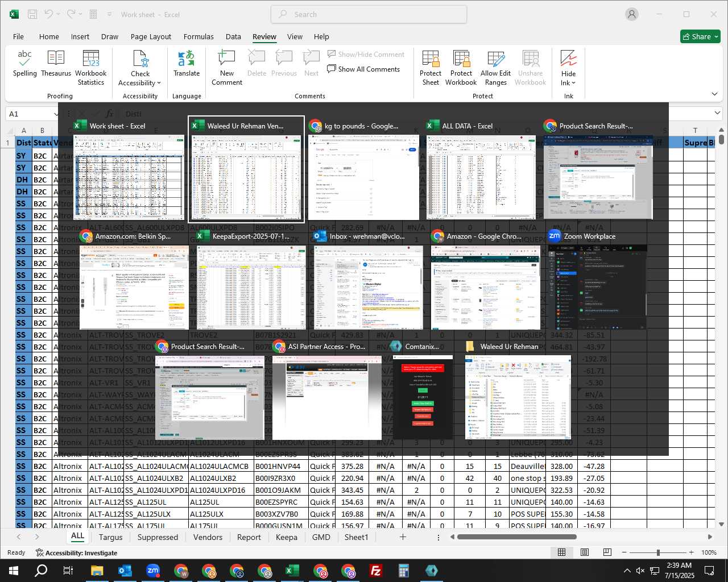Screen dimensions: 728x582
Task: Show hidden system tray icons
Action: coord(627,571)
